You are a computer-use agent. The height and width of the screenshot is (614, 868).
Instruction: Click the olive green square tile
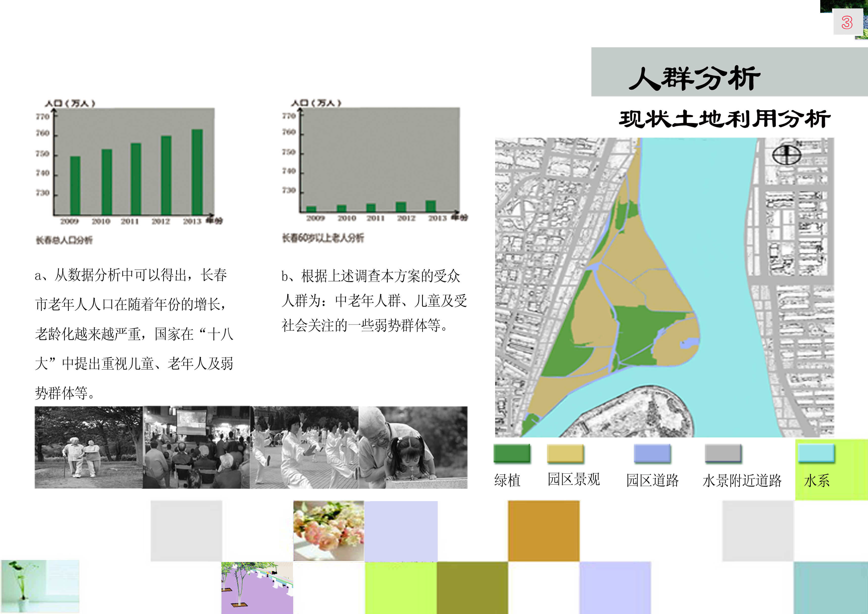coord(472,588)
